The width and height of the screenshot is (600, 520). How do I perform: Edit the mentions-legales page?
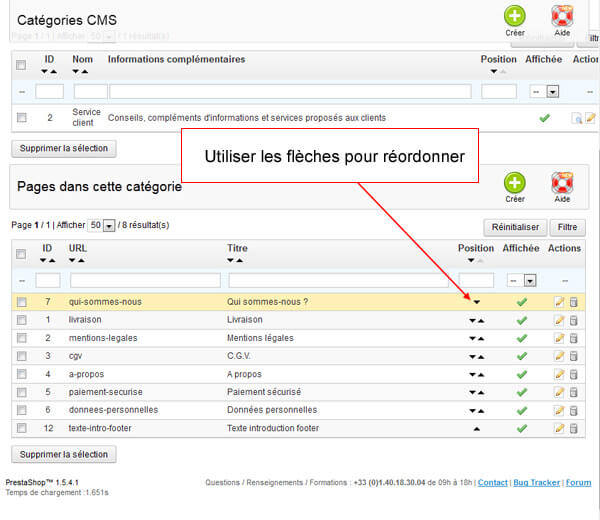point(559,338)
